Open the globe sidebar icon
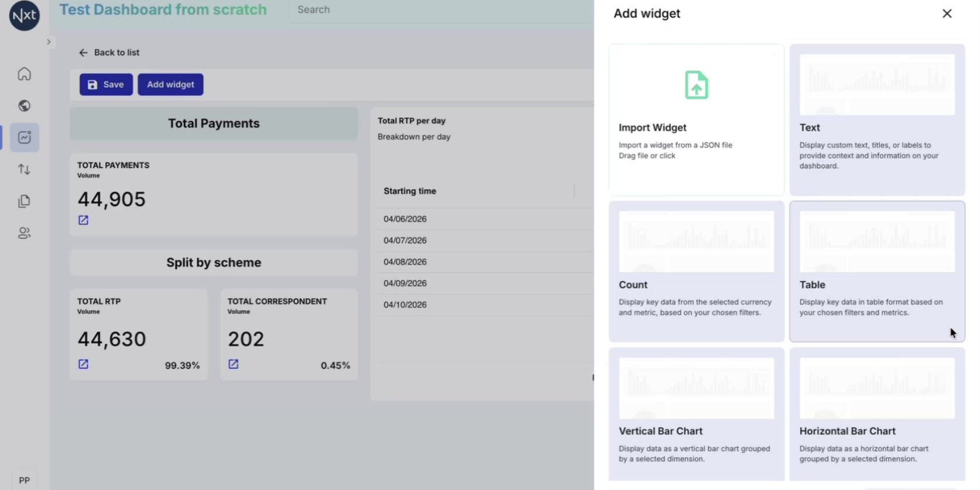This screenshot has height=490, width=980. click(x=24, y=105)
